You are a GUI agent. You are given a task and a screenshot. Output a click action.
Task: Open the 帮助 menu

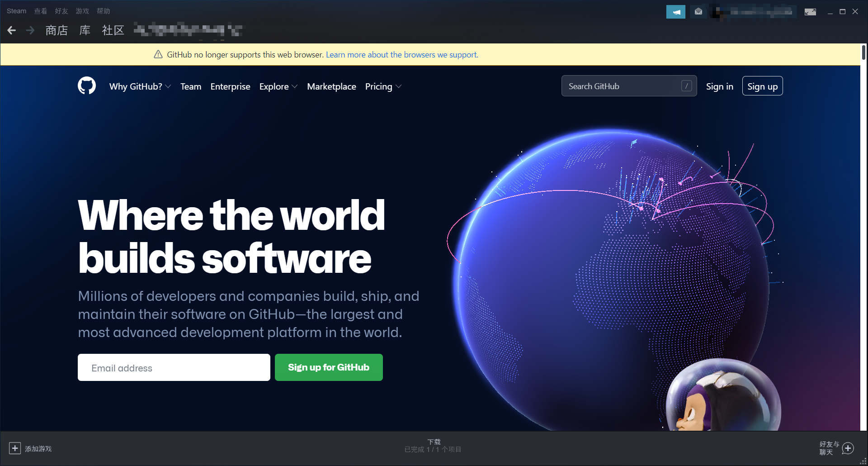[x=103, y=11]
